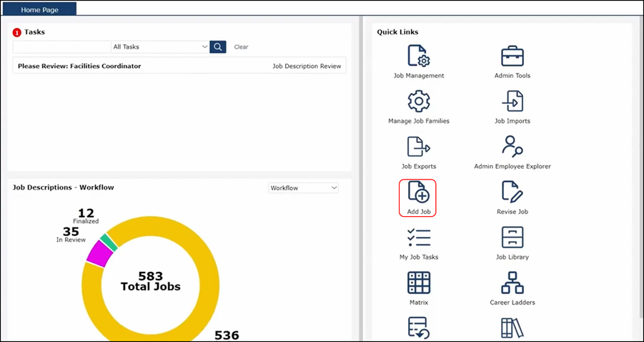This screenshot has height=342, width=644.
Task: Select the Home Page tab
Action: point(40,10)
